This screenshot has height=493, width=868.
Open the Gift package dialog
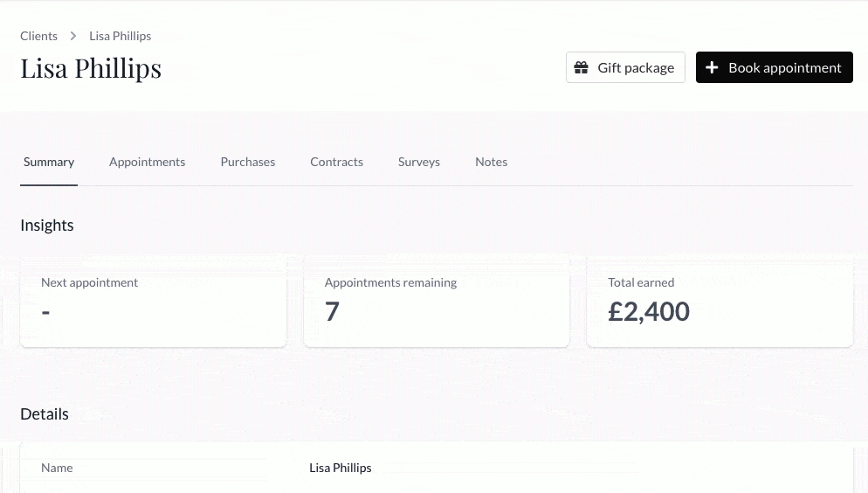pyautogui.click(x=625, y=67)
